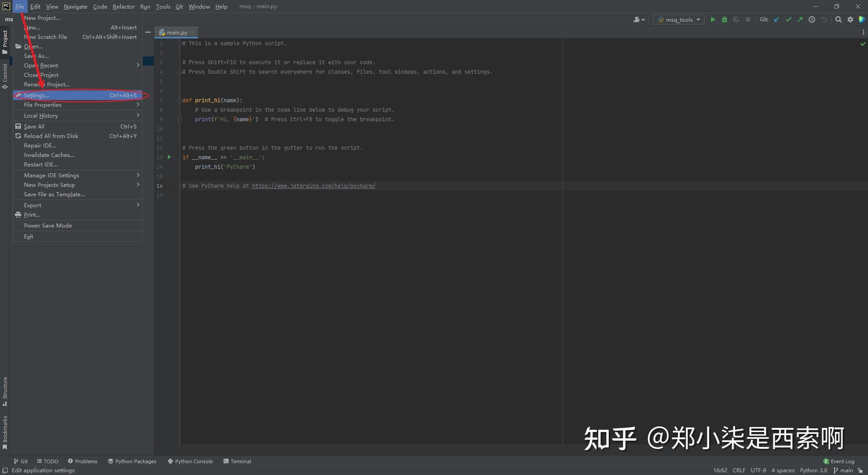Screen dimensions: 868x475
Task: Expand the Open Recent submenu
Action: tap(77, 65)
